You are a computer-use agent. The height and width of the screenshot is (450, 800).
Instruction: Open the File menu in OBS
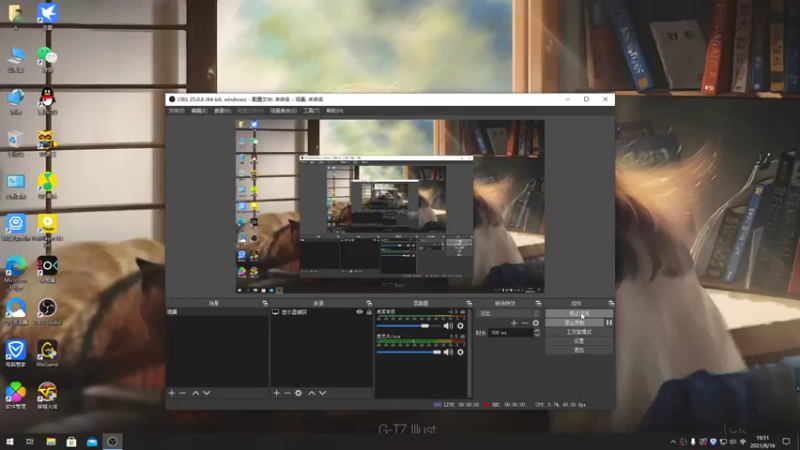click(176, 111)
